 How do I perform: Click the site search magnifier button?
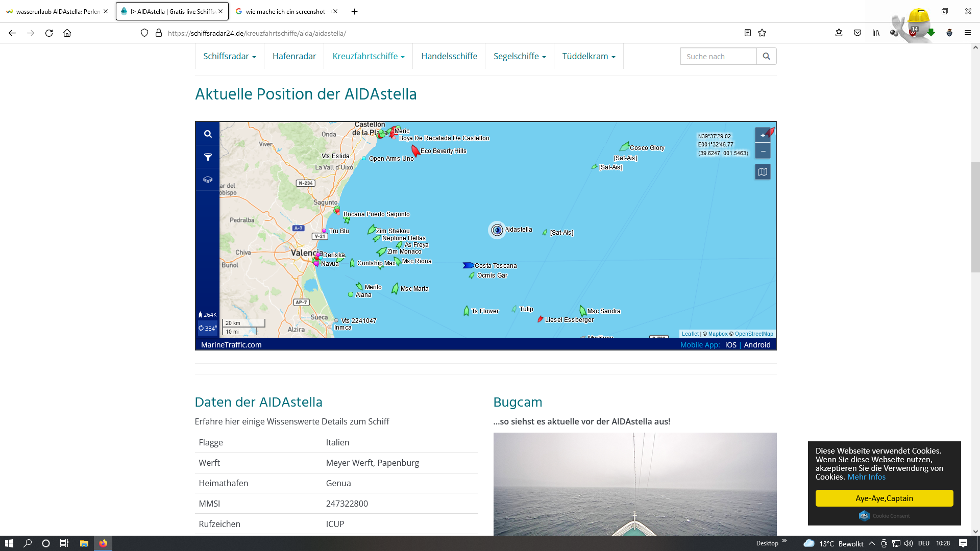click(766, 56)
